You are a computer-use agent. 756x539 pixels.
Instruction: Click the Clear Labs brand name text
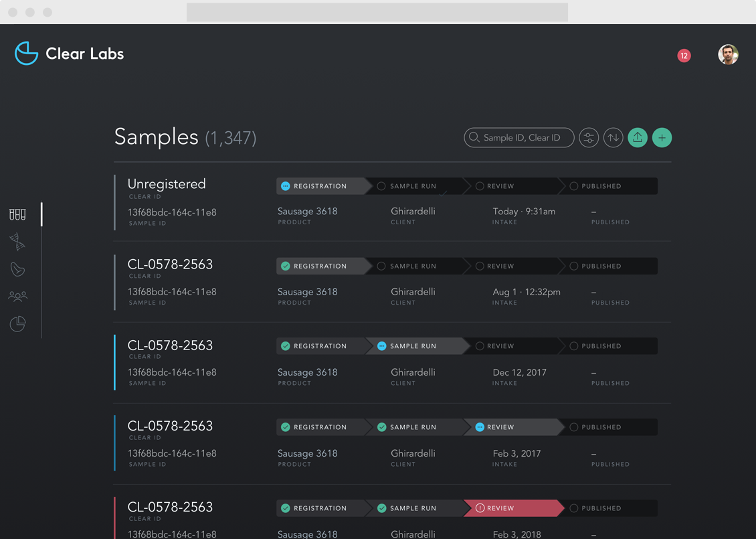pyautogui.click(x=84, y=54)
